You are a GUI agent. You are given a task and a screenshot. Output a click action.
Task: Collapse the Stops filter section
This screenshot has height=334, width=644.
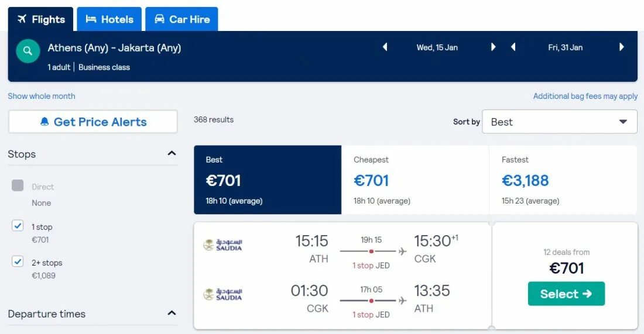pyautogui.click(x=172, y=153)
